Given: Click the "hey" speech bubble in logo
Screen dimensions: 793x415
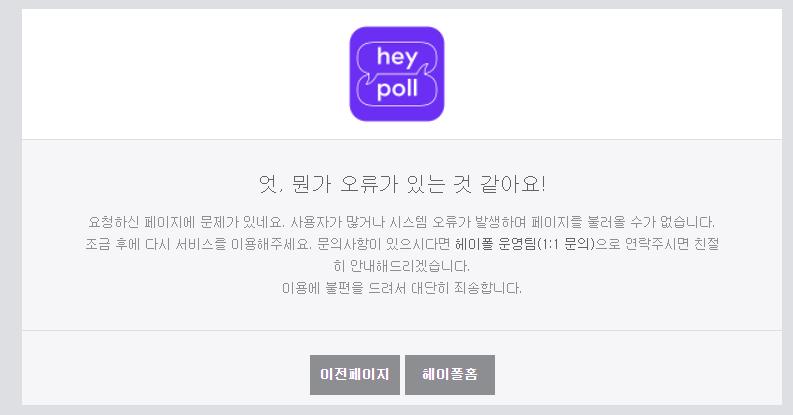Looking at the screenshot, I should (397, 59).
